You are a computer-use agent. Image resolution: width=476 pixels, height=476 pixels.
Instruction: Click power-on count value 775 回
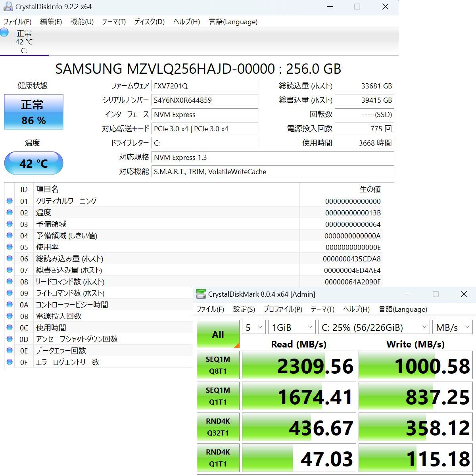(364, 129)
